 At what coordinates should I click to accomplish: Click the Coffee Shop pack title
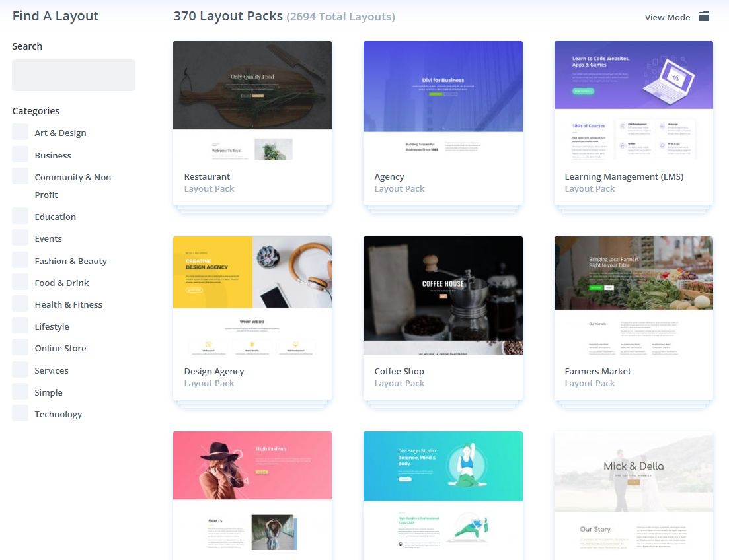(399, 372)
